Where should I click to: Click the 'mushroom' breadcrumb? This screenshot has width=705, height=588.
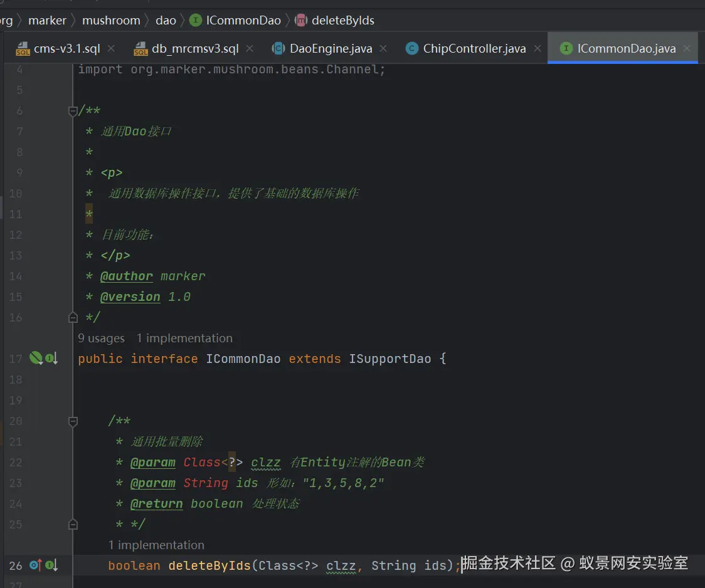click(111, 21)
